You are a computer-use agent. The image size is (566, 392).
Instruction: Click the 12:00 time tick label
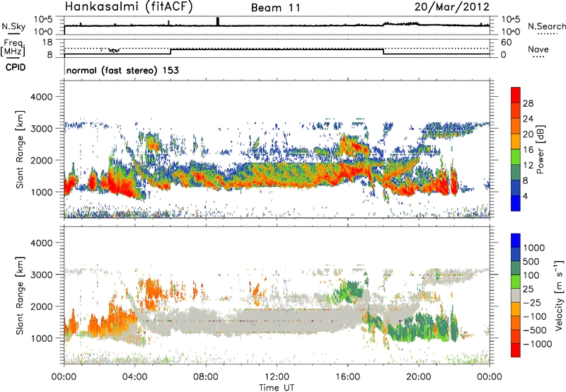pos(277,377)
